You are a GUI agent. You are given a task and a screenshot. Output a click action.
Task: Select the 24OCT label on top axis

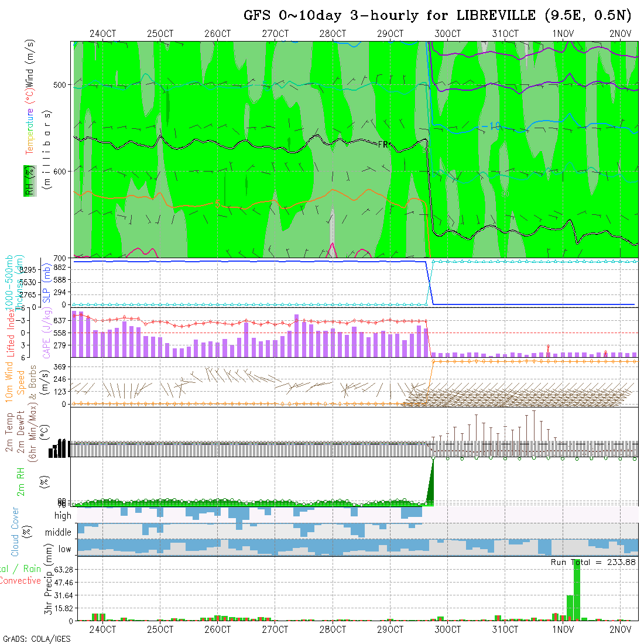[102, 34]
